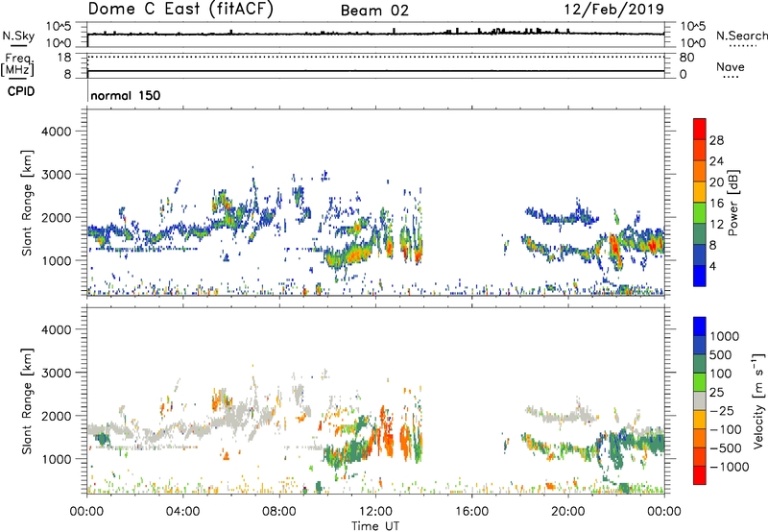768x532 pixels.
Task: Click the "Power [dB]" color bar title
Action: tap(732, 203)
